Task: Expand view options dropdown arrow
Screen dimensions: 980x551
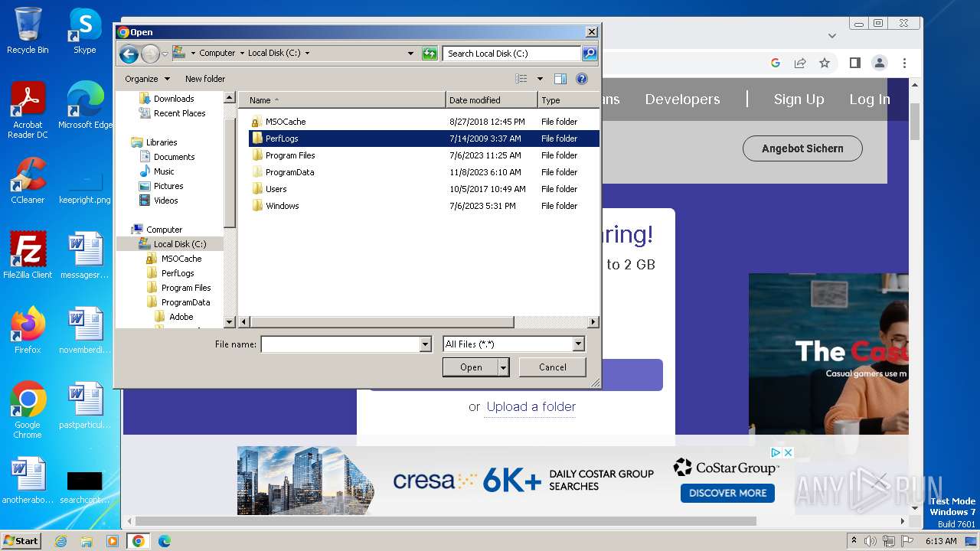Action: point(540,79)
